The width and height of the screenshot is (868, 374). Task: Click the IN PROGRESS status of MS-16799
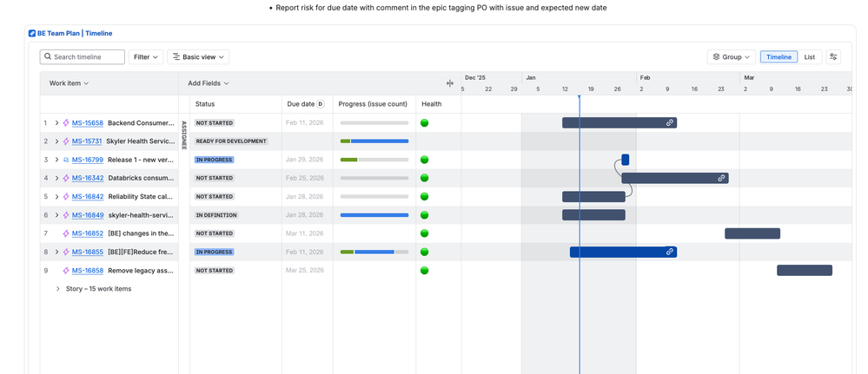click(215, 160)
